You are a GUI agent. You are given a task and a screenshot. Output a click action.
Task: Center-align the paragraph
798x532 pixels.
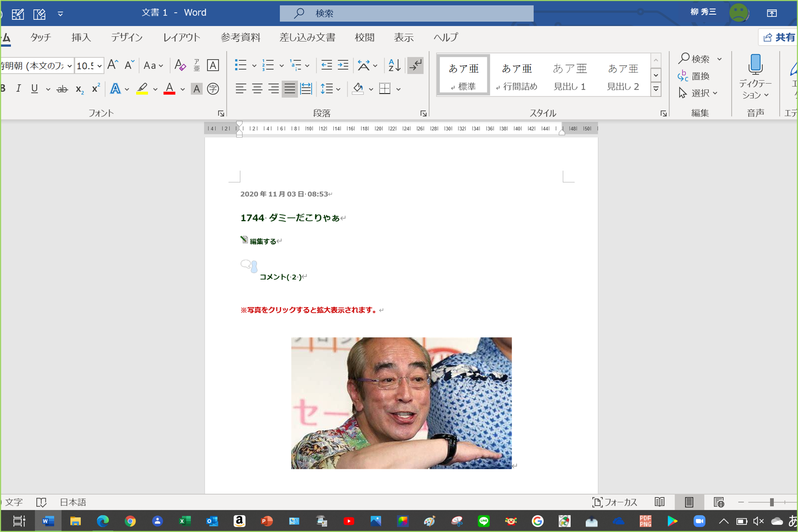click(x=257, y=88)
